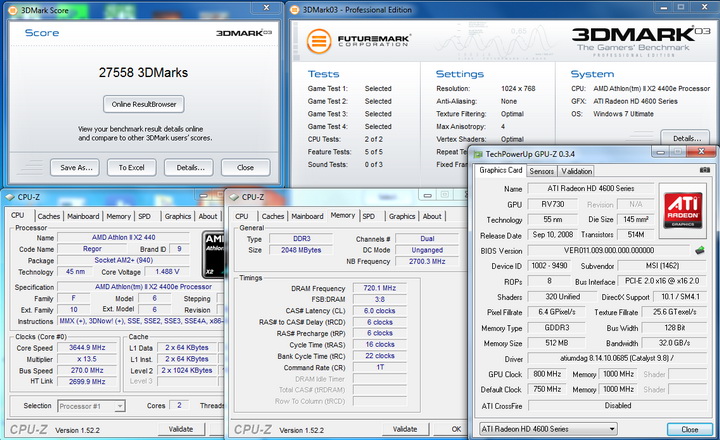This screenshot has height=440, width=720.
Task: Click GPU value RV730 in GPU-Z
Action: (x=552, y=204)
